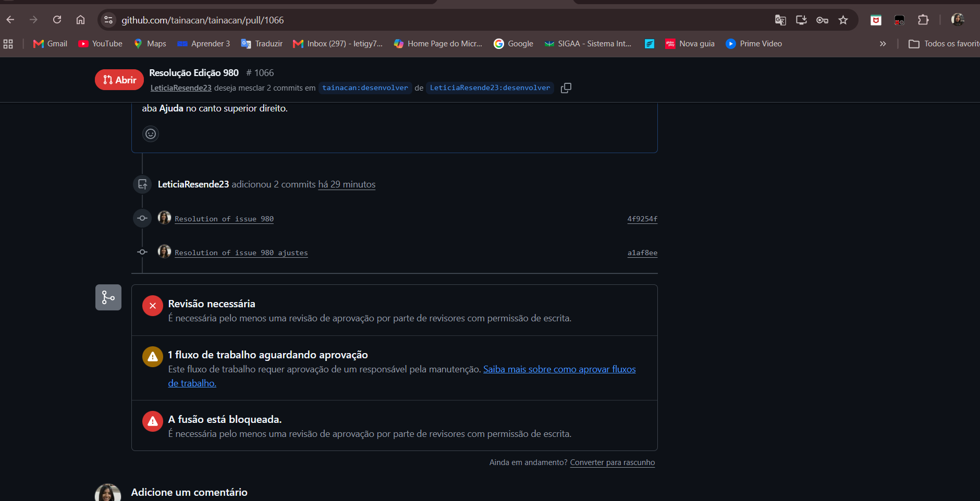This screenshot has width=980, height=501.
Task: Expand hidden bookmarks with double chevron
Action: [883, 44]
